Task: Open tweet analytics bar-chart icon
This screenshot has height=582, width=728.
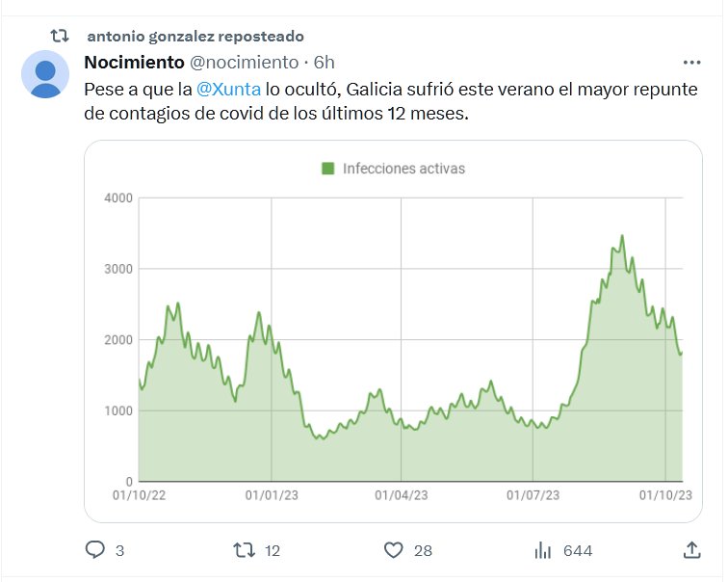Action: (543, 550)
